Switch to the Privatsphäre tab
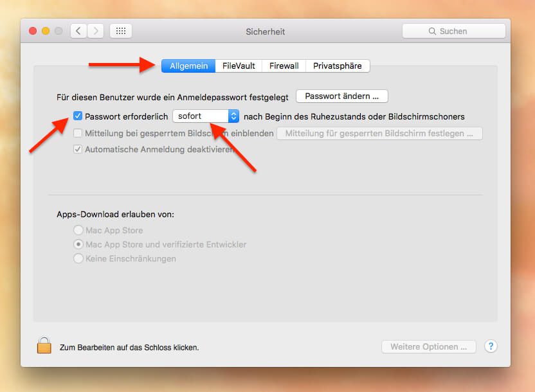The height and width of the screenshot is (392, 535). [337, 66]
